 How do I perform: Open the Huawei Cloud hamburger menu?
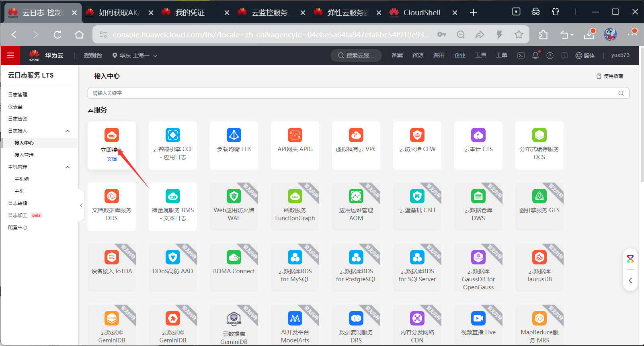[x=10, y=55]
